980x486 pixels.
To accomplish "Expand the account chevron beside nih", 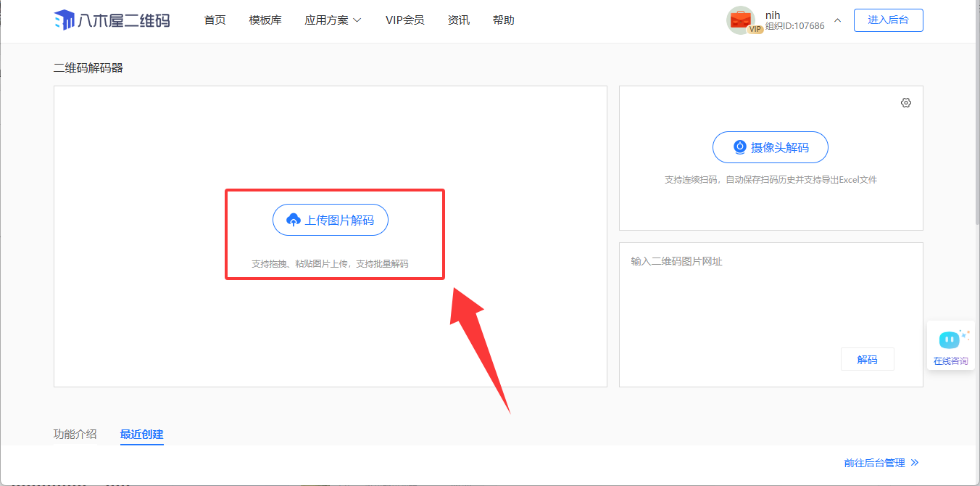I will point(838,20).
